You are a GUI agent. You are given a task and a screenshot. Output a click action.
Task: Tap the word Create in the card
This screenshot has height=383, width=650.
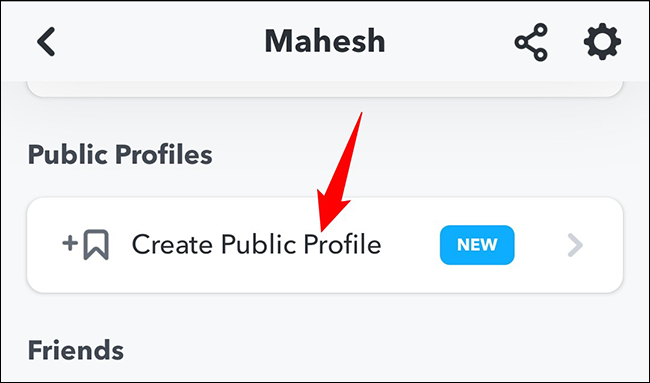(172, 244)
